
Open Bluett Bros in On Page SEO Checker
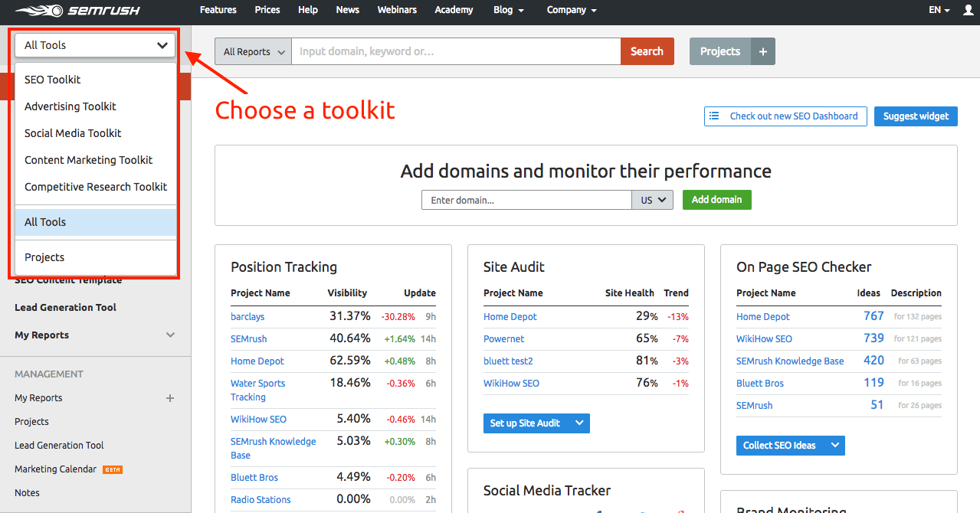pyautogui.click(x=760, y=384)
